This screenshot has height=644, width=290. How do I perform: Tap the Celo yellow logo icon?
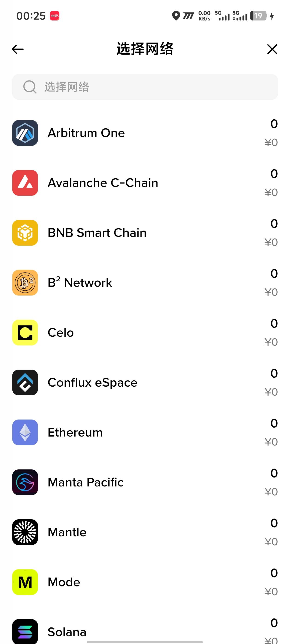click(25, 333)
